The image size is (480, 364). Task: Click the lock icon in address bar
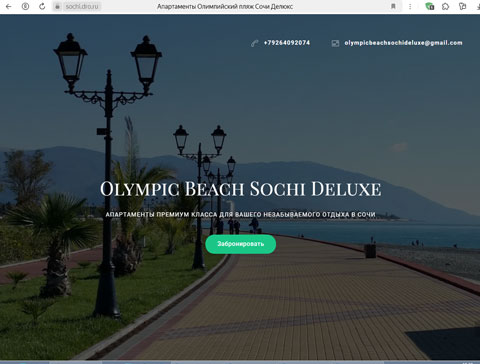[57, 6]
